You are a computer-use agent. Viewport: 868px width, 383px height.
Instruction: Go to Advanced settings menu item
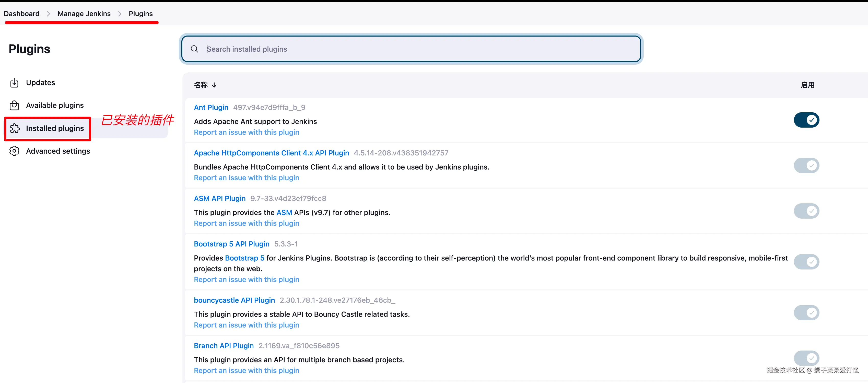coord(58,151)
